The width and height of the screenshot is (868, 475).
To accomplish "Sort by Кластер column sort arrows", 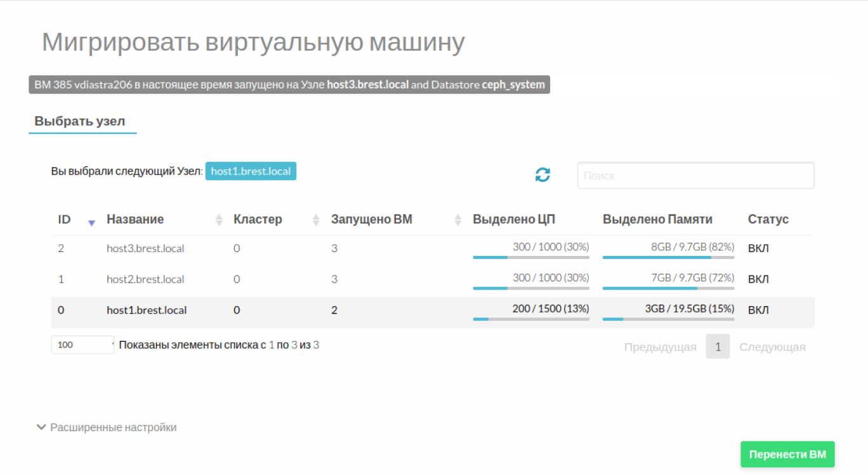I will [x=317, y=220].
